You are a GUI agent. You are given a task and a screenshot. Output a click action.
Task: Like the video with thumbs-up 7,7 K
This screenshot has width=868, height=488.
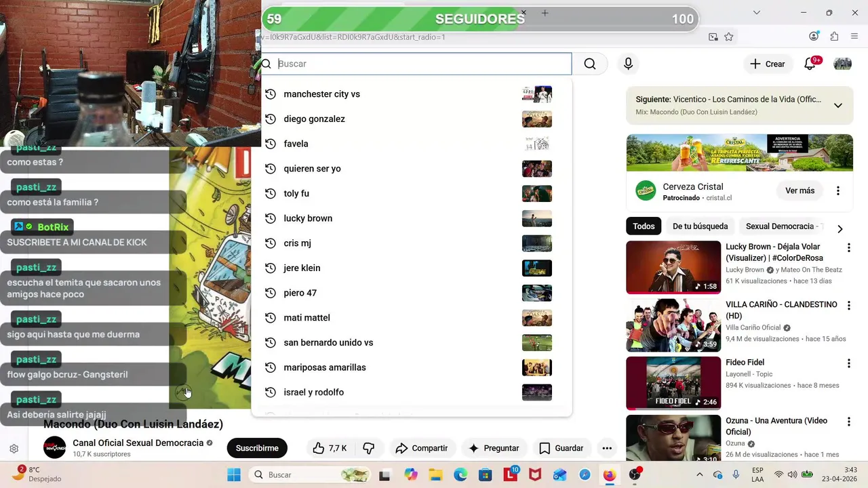click(330, 448)
